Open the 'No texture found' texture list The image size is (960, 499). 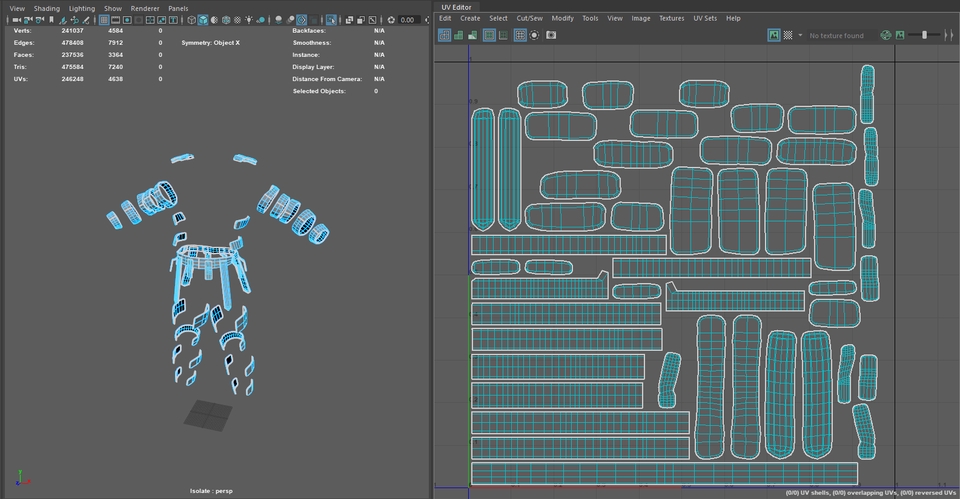coord(836,35)
